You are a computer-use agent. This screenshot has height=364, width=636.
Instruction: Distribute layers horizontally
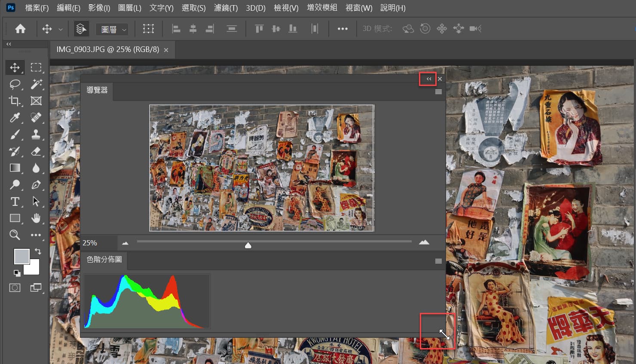pos(315,29)
